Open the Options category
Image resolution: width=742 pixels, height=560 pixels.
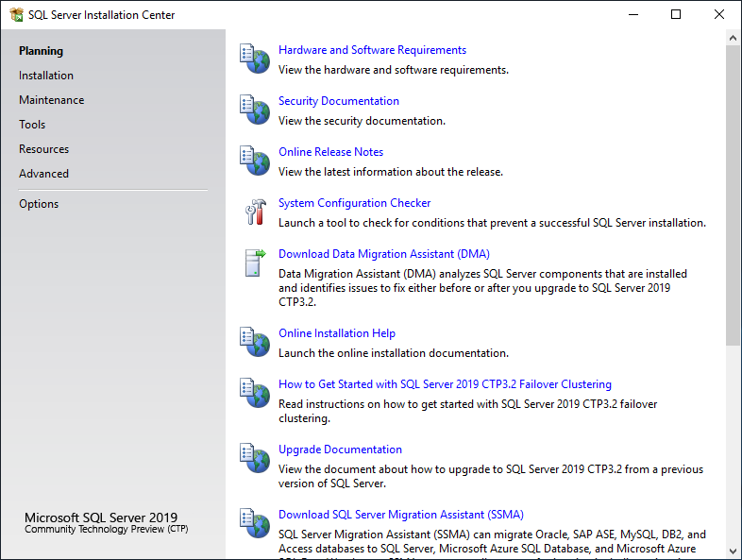pyautogui.click(x=39, y=204)
